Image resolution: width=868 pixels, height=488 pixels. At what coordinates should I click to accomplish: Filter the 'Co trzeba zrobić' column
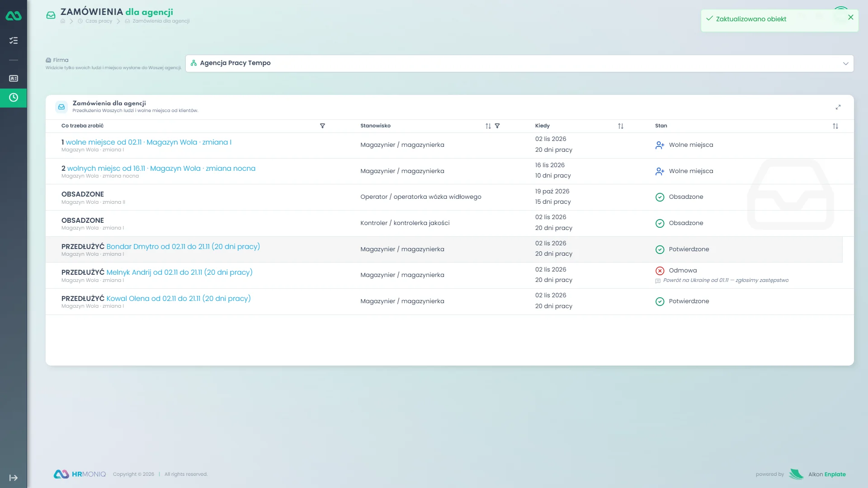tap(322, 126)
